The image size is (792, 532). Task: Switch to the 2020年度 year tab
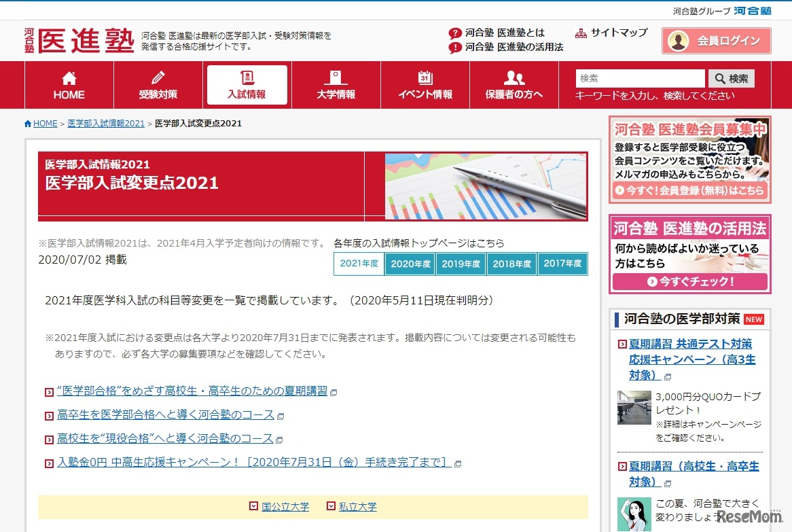point(410,264)
